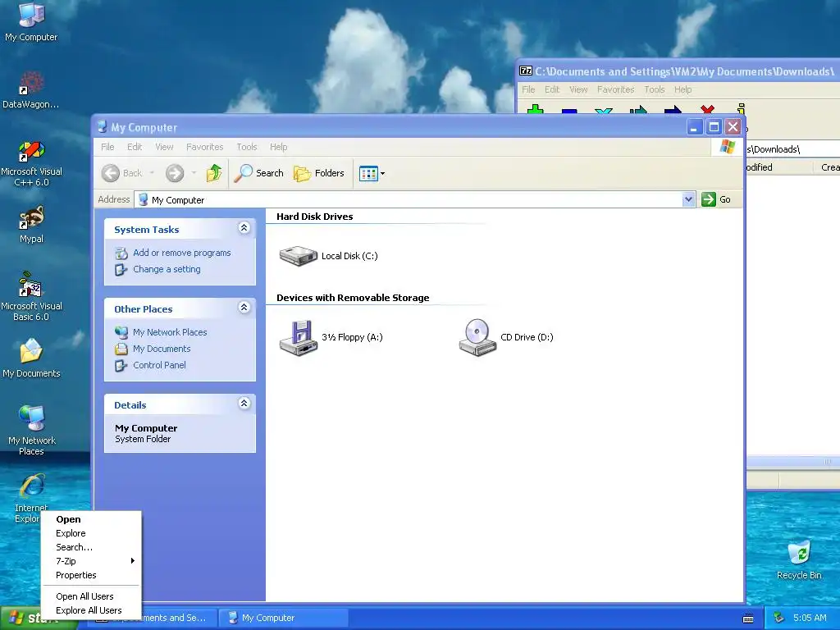Open My Documents link in Other Places
This screenshot has width=840, height=630.
click(162, 349)
